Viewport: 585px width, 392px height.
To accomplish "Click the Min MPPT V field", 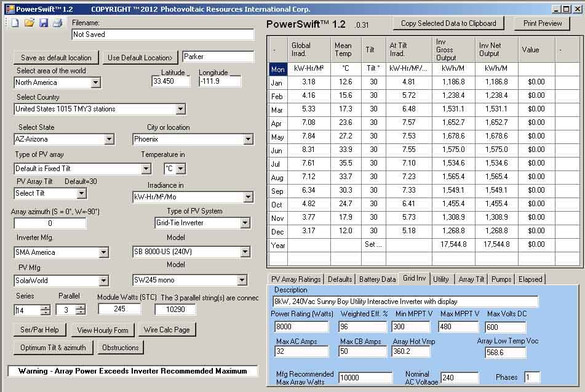I will click(411, 327).
